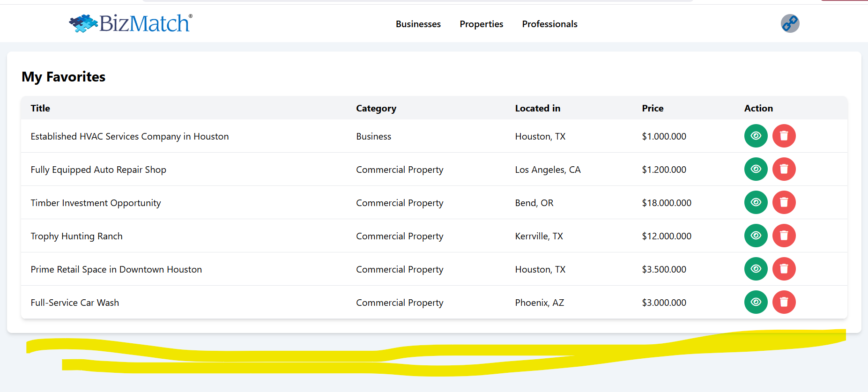View the Trophy Hunting Ranch listing
The height and width of the screenshot is (392, 868).
tap(756, 236)
